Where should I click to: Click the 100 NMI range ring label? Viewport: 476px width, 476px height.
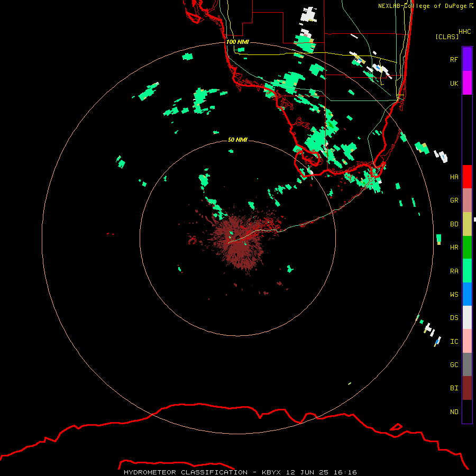pos(237,42)
